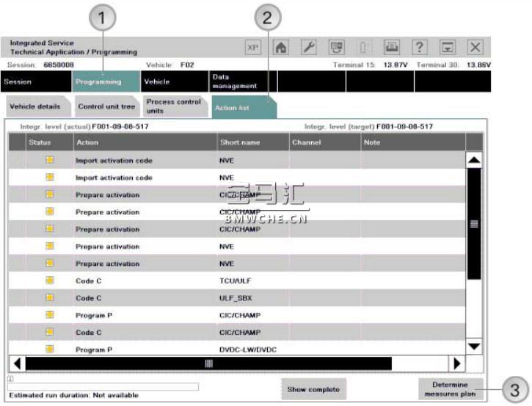Toggle status box of Code C TCU/ULF row
Viewport: 532px width, 406px height.
[x=50, y=280]
